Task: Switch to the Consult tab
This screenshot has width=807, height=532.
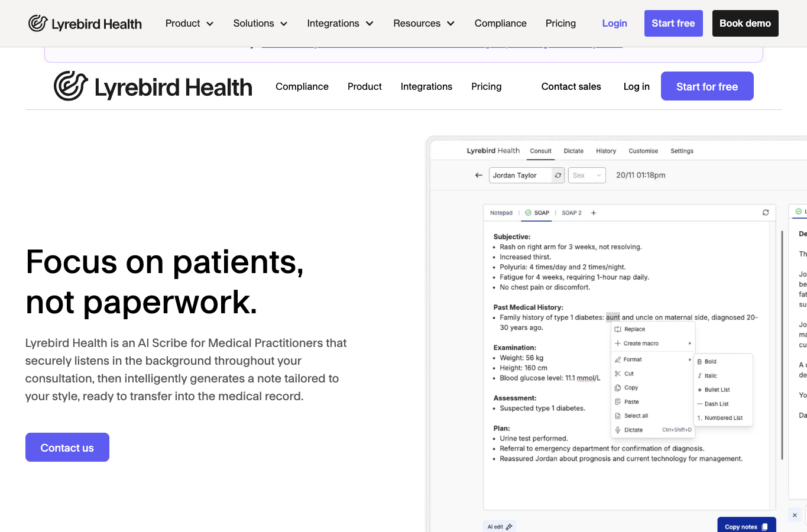Action: [540, 151]
